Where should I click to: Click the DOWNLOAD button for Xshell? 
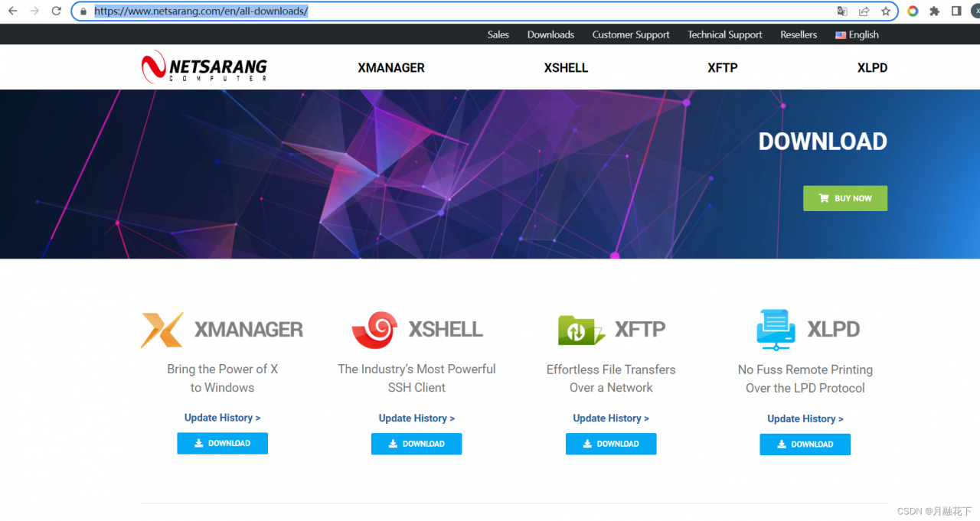pos(416,444)
